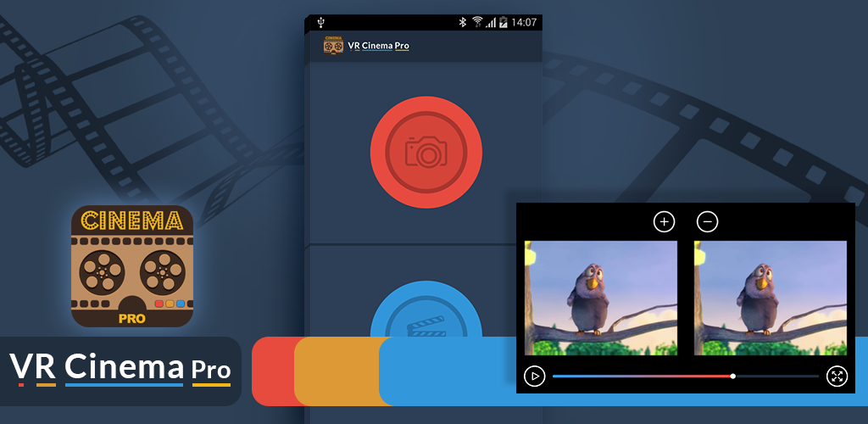The height and width of the screenshot is (424, 868).
Task: Click the large Cinema Pro logo icon
Action: pos(132,266)
